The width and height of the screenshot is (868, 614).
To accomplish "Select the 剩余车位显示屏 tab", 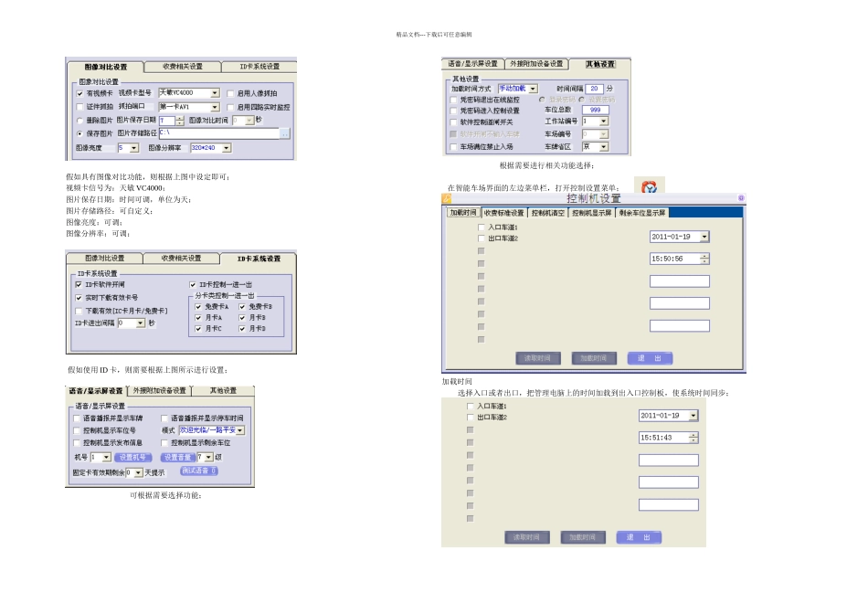I will (x=641, y=213).
